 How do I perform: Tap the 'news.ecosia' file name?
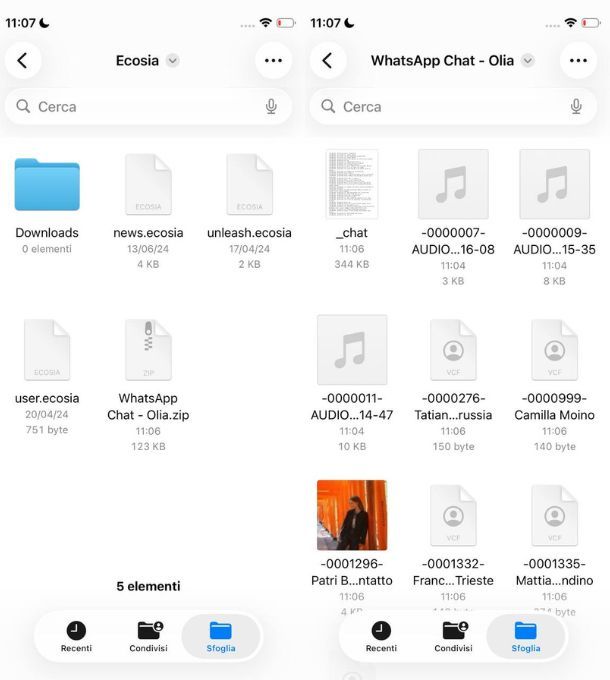point(148,233)
